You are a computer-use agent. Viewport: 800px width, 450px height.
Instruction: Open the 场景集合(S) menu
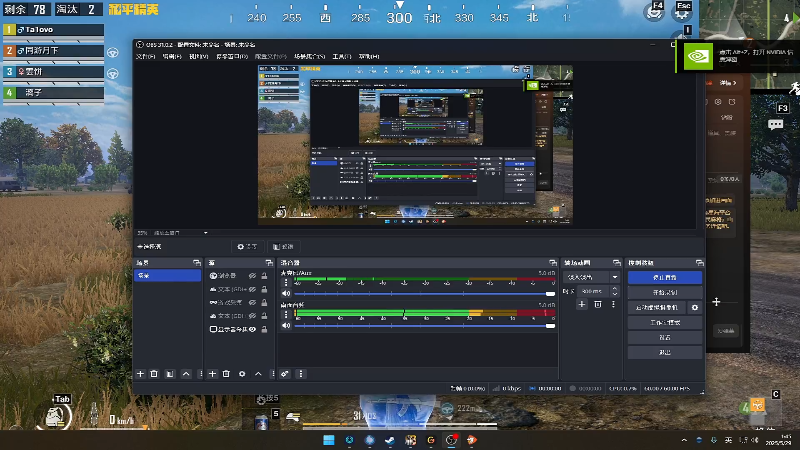[309, 57]
